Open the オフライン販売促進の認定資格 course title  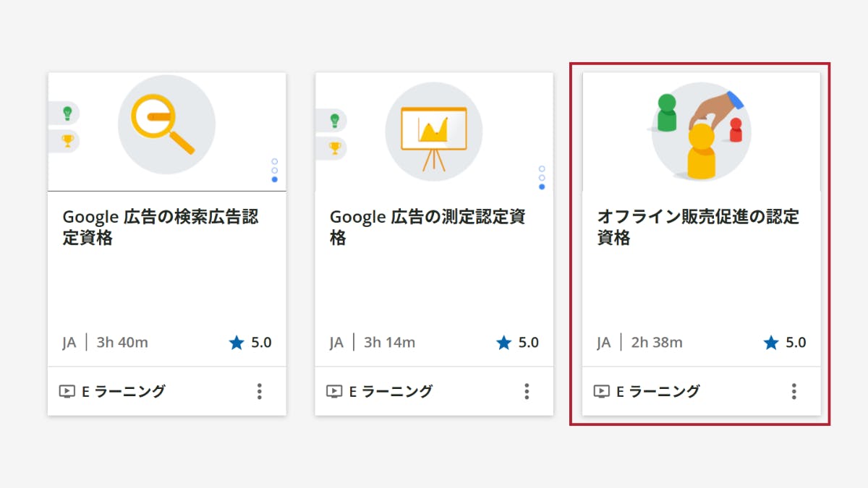pos(698,227)
